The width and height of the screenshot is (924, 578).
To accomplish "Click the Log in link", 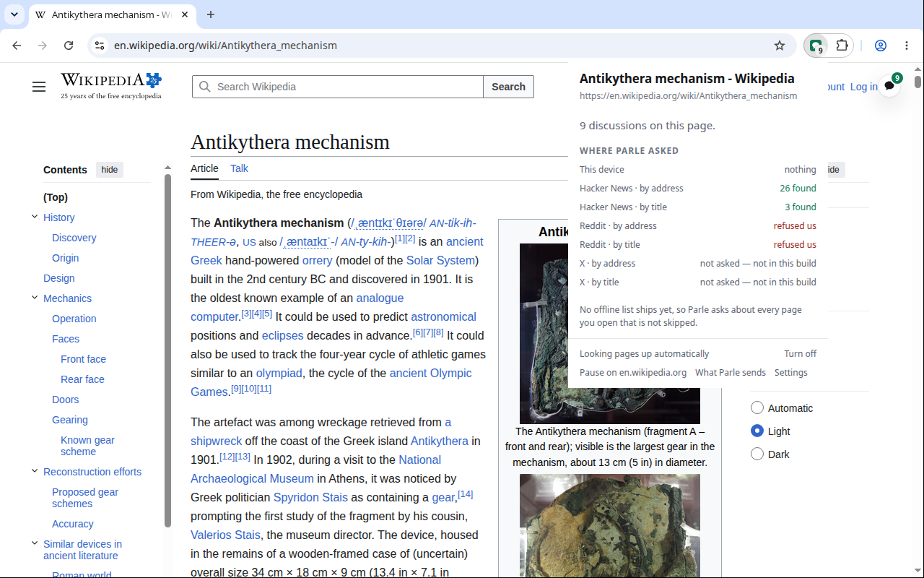I will click(863, 87).
